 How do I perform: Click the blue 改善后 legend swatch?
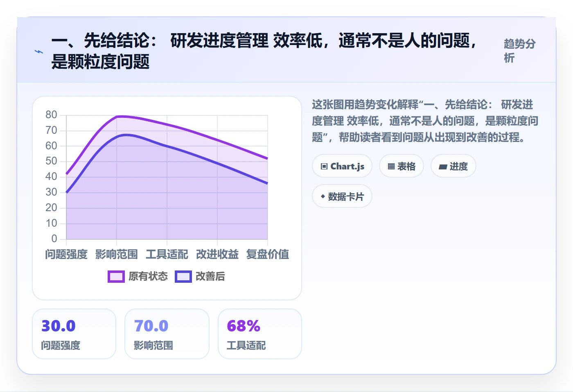pyautogui.click(x=183, y=277)
